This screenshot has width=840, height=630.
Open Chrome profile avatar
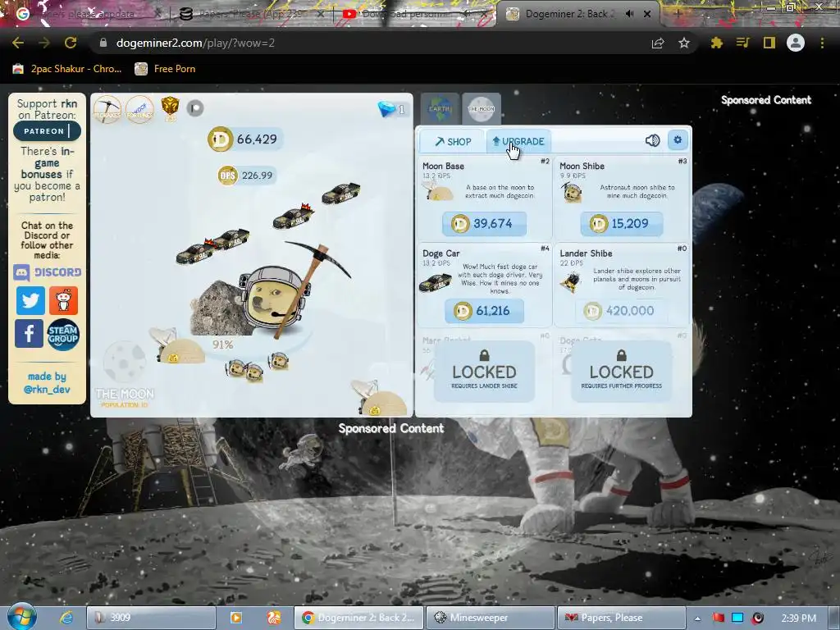coord(796,43)
